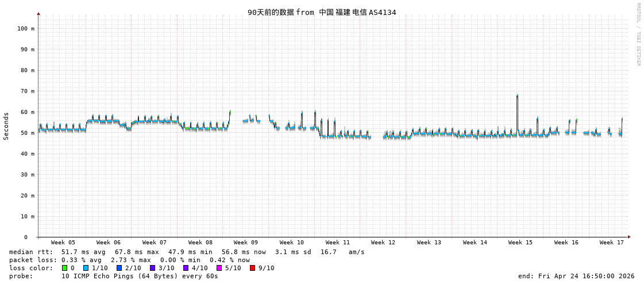
Task: Click the Week 12 axis label
Action: 383,243
